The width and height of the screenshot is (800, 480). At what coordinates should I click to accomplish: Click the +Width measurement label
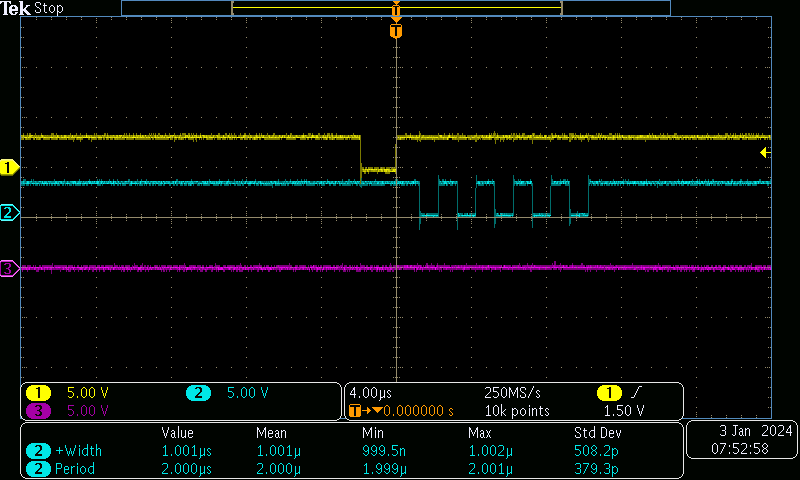click(x=79, y=451)
